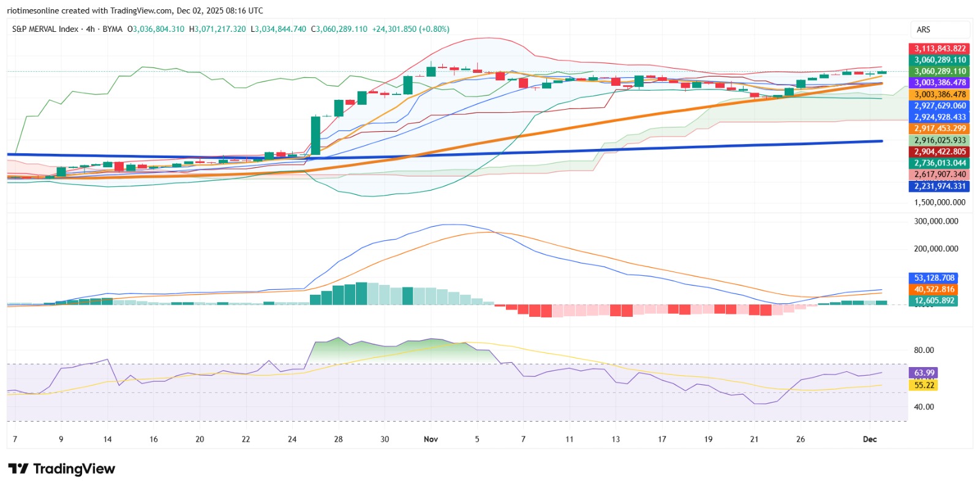Click date 28 on the time axis
The width and height of the screenshot is (980, 489).
[x=338, y=439]
